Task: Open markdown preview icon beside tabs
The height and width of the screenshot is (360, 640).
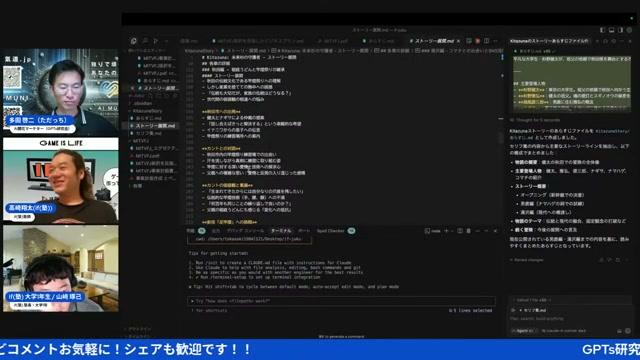Action: click(469, 41)
